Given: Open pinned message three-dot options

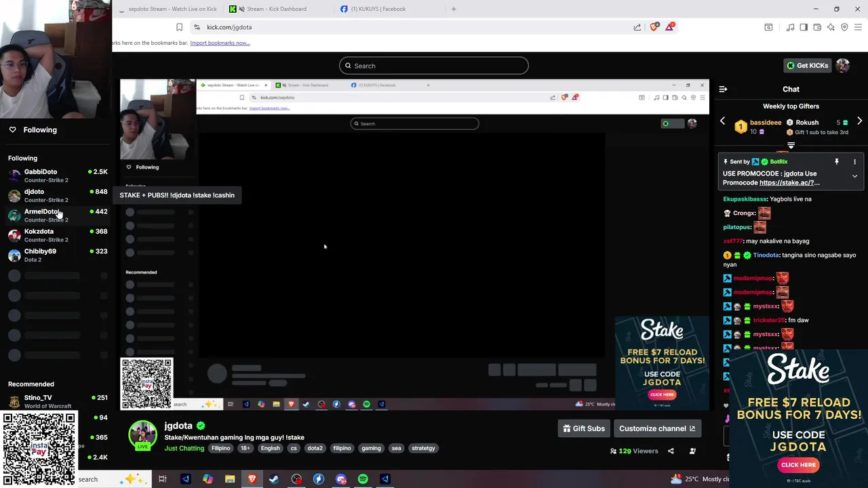Looking at the screenshot, I should pos(854,162).
